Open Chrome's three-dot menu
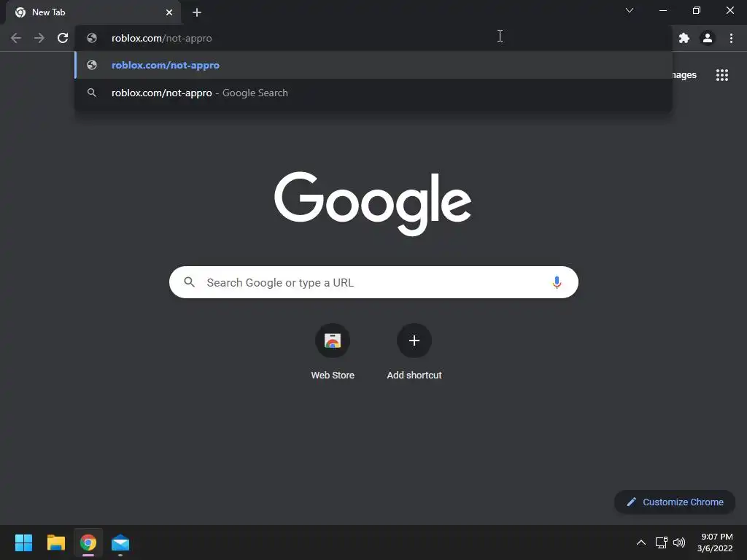The image size is (747, 560). tap(731, 38)
